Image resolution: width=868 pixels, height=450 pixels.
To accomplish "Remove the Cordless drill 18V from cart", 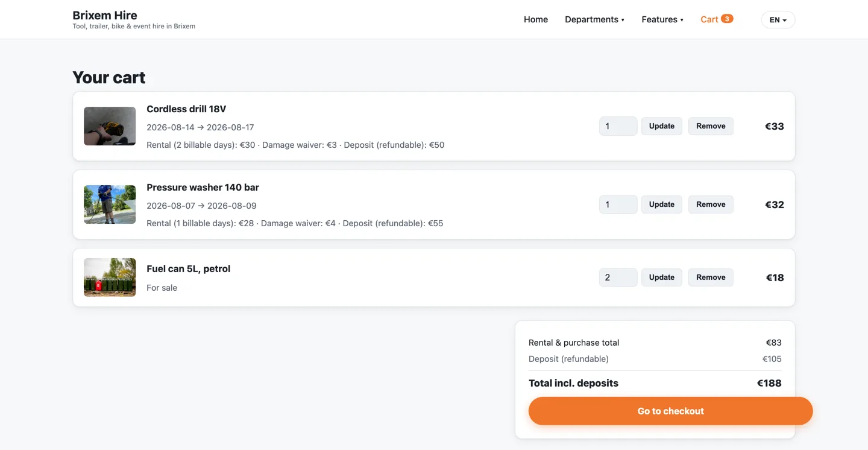I will [711, 126].
